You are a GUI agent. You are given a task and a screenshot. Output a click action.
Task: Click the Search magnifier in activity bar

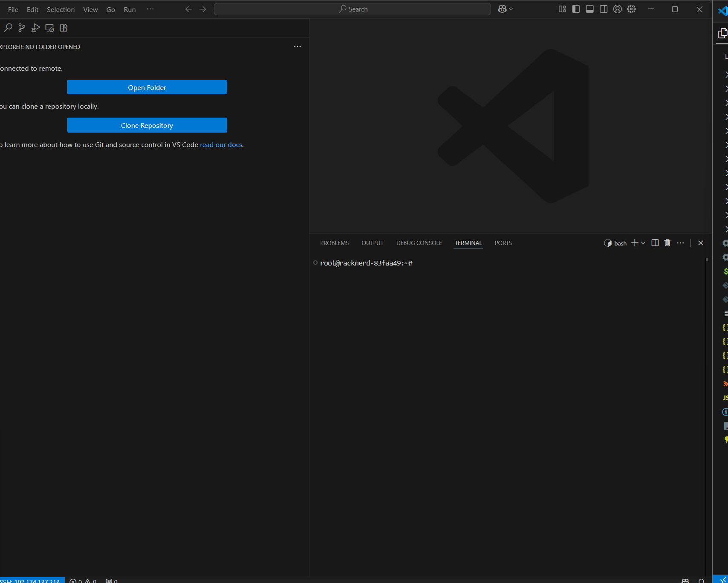[x=8, y=28]
